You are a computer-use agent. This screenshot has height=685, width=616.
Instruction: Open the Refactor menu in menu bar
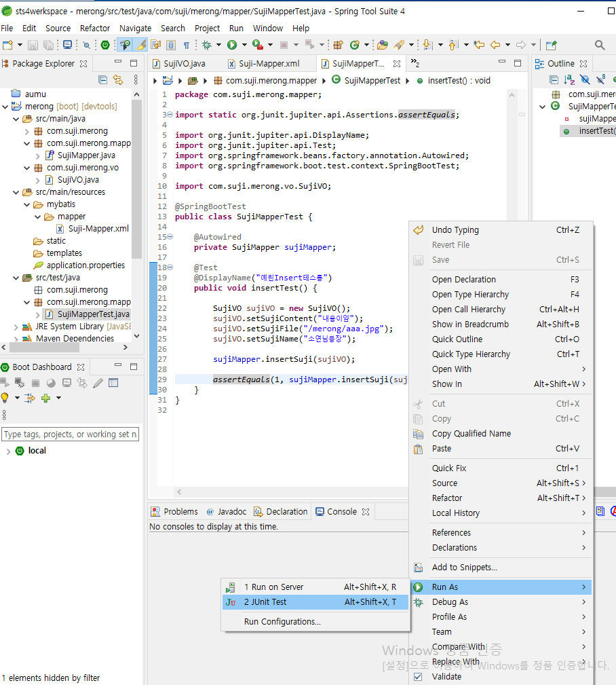pyautogui.click(x=95, y=29)
